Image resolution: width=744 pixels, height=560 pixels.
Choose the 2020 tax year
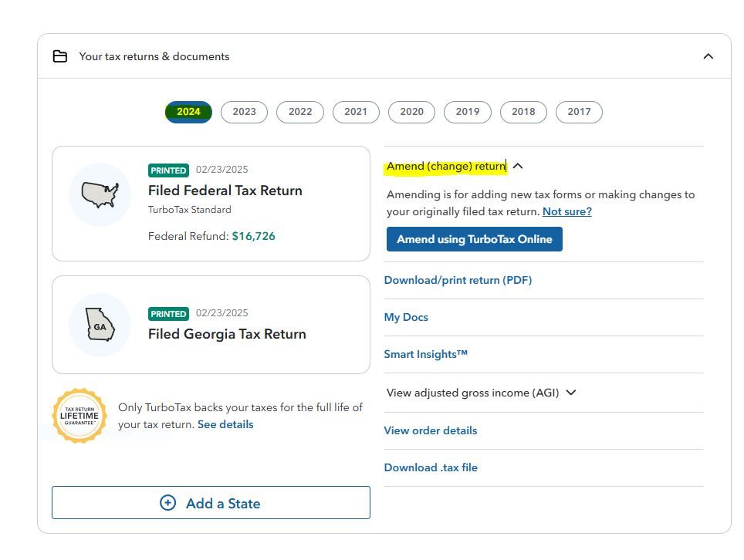pos(412,112)
